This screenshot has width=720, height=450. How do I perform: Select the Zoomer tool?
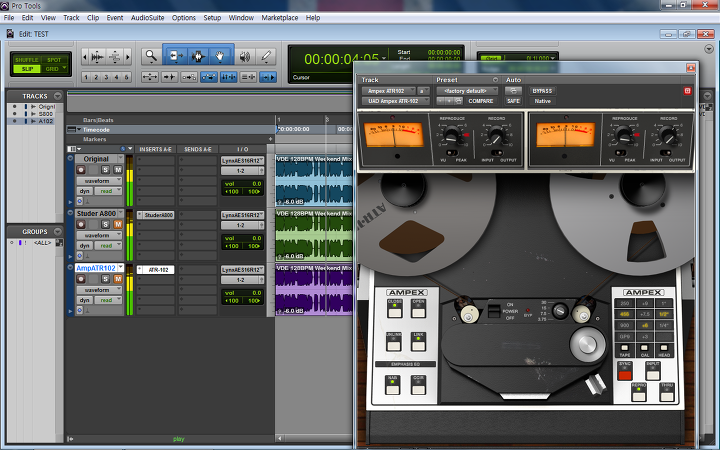[151, 56]
